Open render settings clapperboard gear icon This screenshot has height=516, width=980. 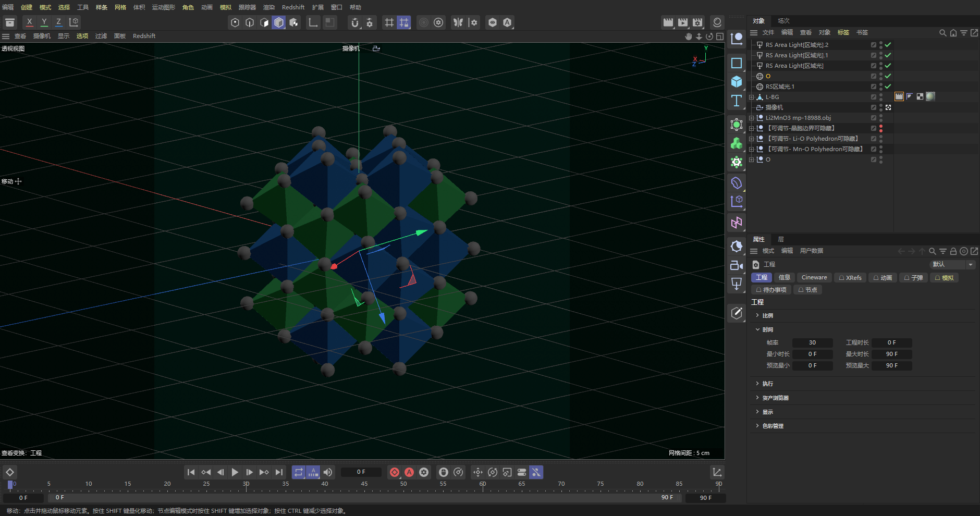pos(697,22)
